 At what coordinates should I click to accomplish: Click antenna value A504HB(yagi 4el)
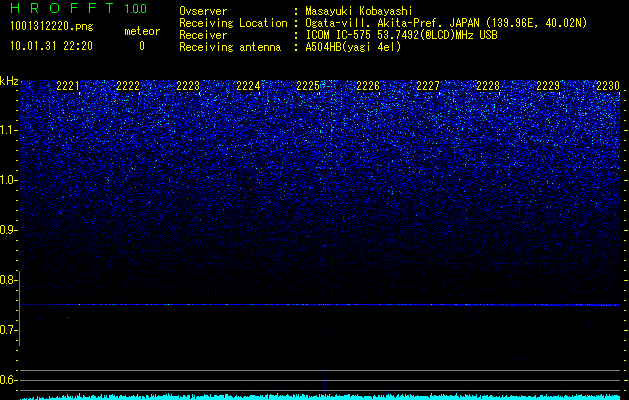(x=353, y=47)
